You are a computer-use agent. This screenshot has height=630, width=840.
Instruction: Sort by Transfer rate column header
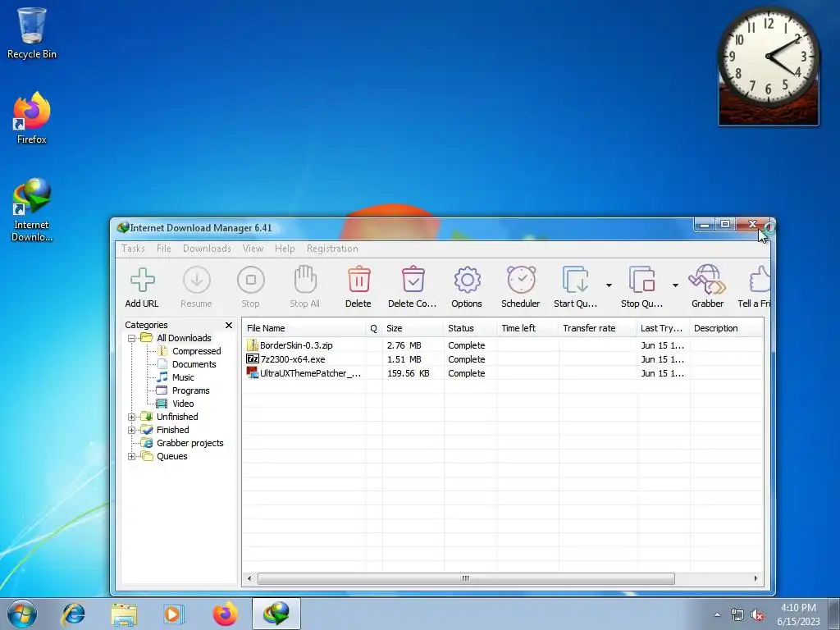(x=597, y=328)
